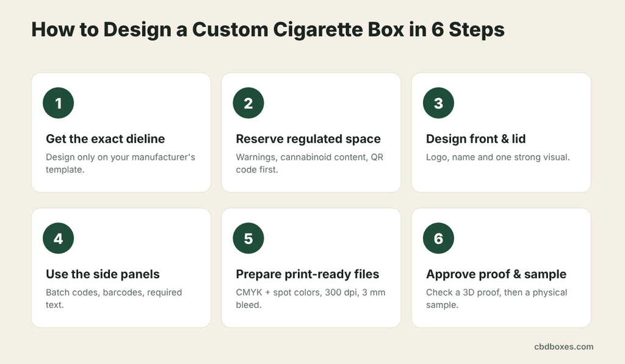Image resolution: width=625 pixels, height=364 pixels.
Task: Click 'Design only on your manufacturer's template.' text
Action: tap(120, 163)
